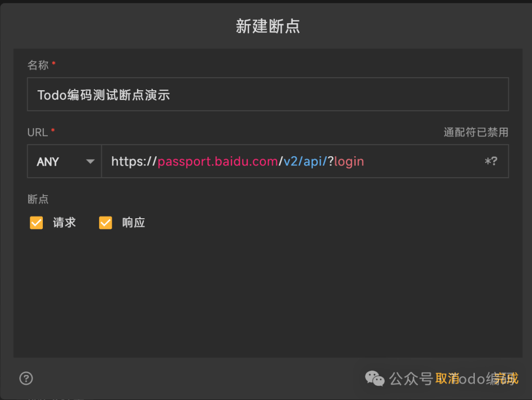
Task: Click the orange checkmark of 请求 checkbox
Action: point(36,223)
